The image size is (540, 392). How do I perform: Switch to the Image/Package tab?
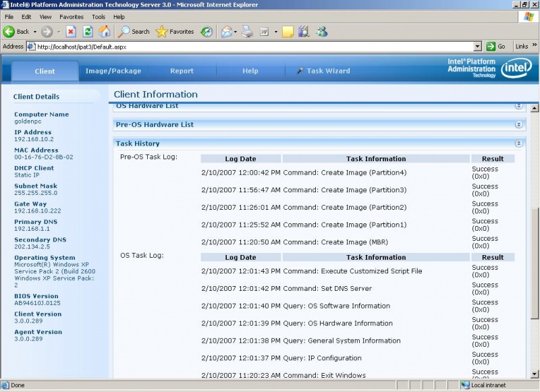point(114,70)
